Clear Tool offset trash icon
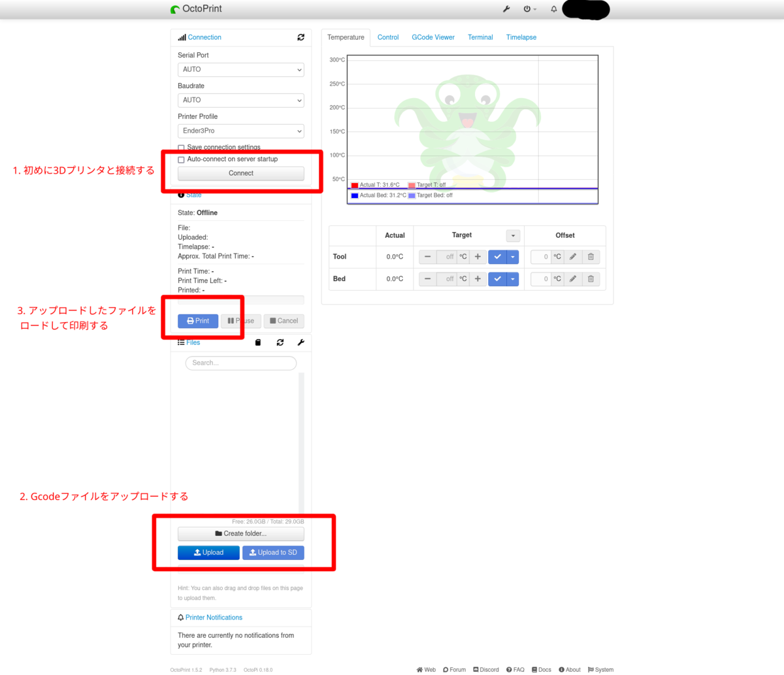This screenshot has height=675, width=784. pos(591,257)
